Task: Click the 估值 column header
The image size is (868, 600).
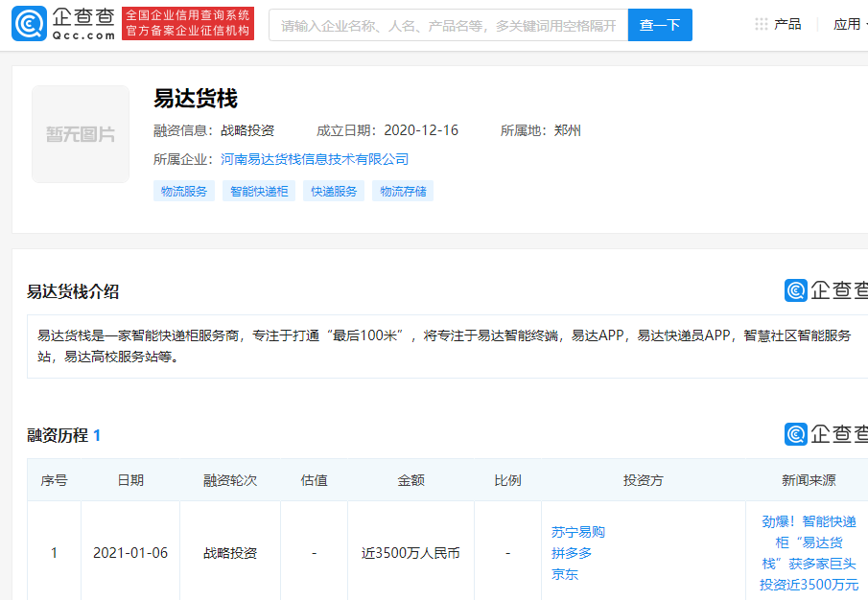Action: click(x=314, y=480)
